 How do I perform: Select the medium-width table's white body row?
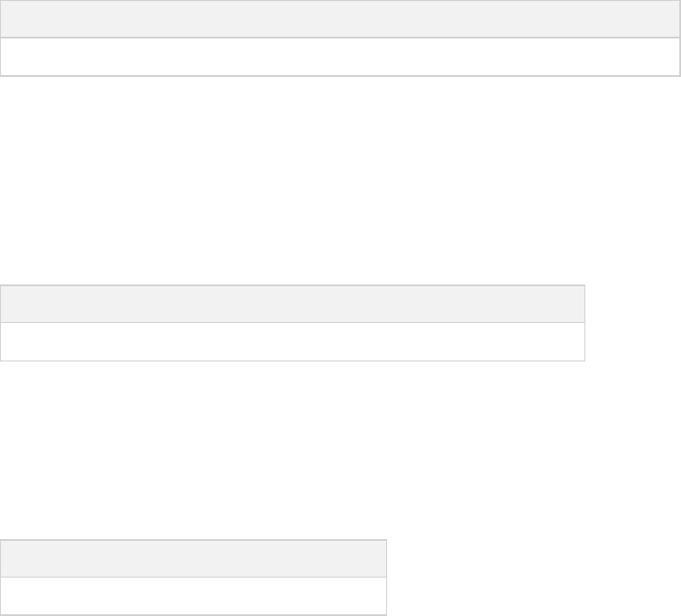pyautogui.click(x=292, y=342)
